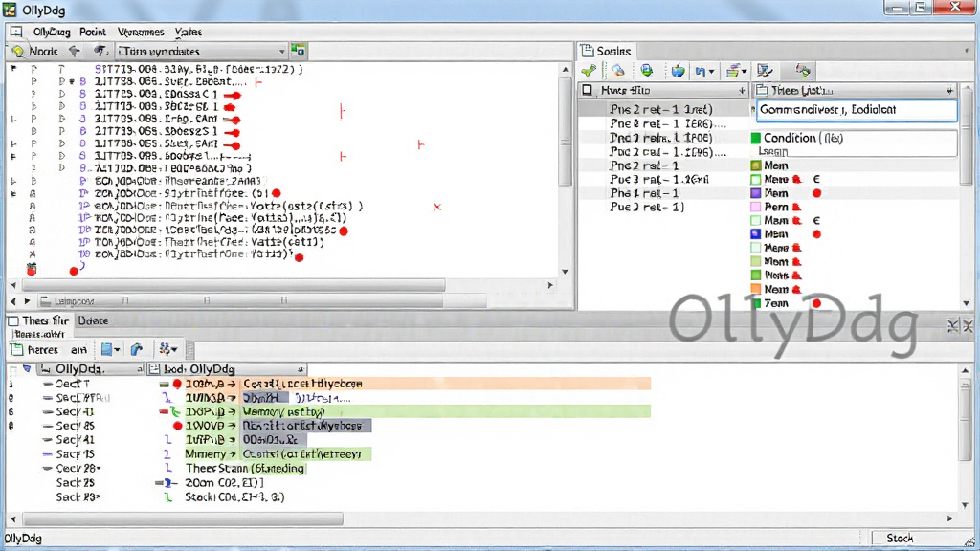Image resolution: width=980 pixels, height=551 pixels.
Task: Open the blue document dropdown in lower toolbar
Action: [117, 350]
